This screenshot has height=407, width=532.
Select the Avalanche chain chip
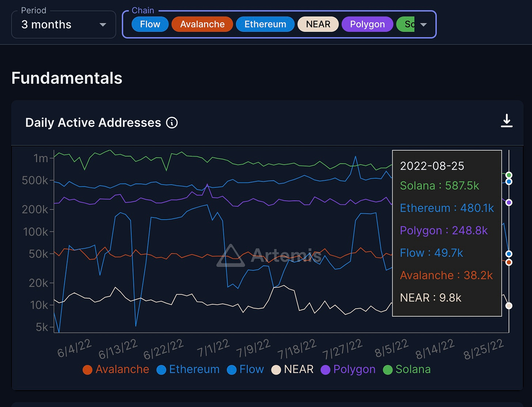[202, 24]
